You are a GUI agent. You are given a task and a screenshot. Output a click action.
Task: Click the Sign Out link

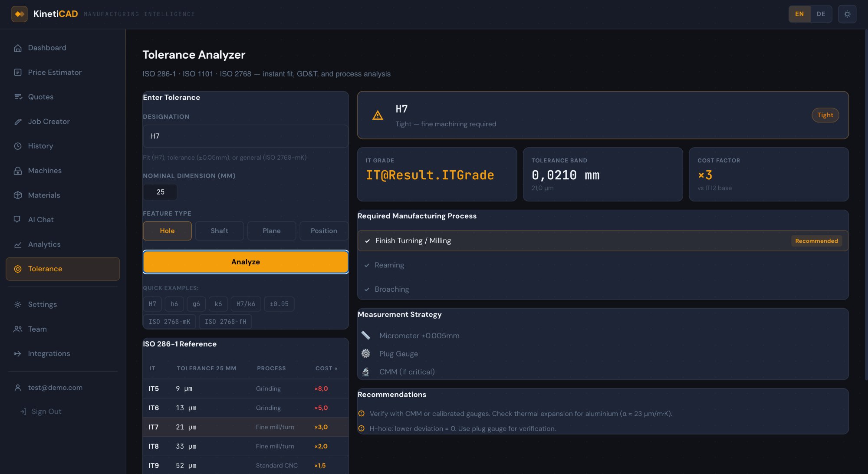point(46,411)
